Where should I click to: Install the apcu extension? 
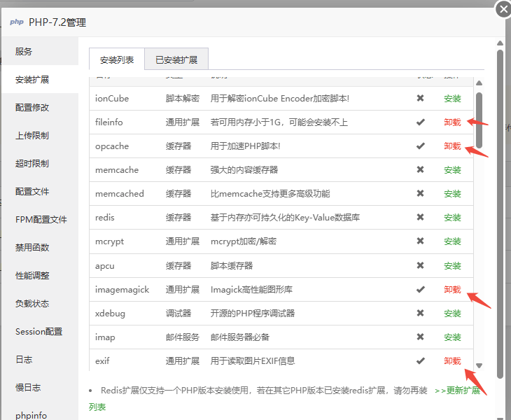[x=452, y=265]
